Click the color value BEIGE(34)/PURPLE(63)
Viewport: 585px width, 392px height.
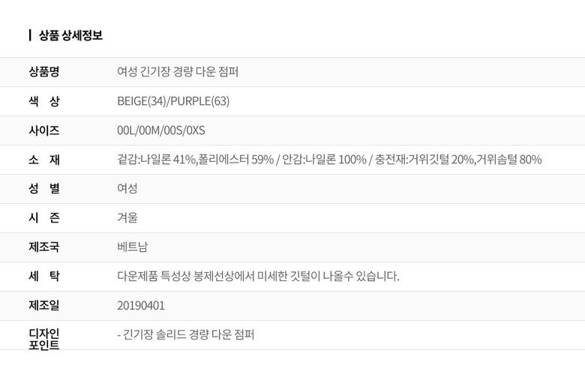pos(173,101)
